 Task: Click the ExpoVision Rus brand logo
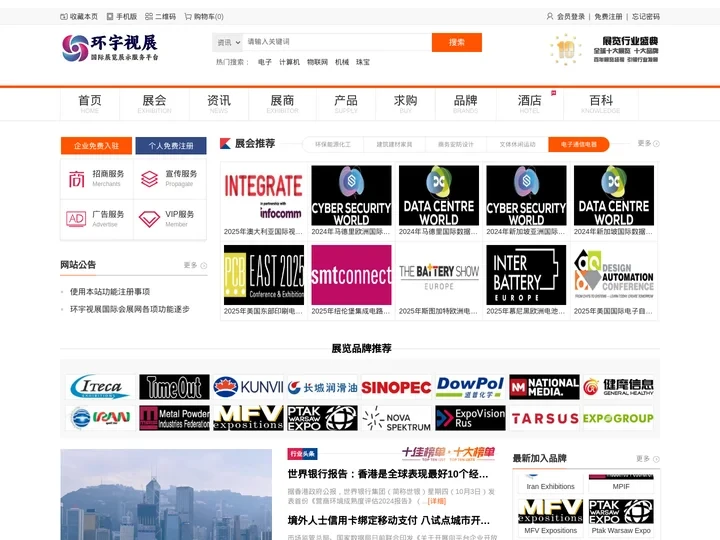(470, 418)
